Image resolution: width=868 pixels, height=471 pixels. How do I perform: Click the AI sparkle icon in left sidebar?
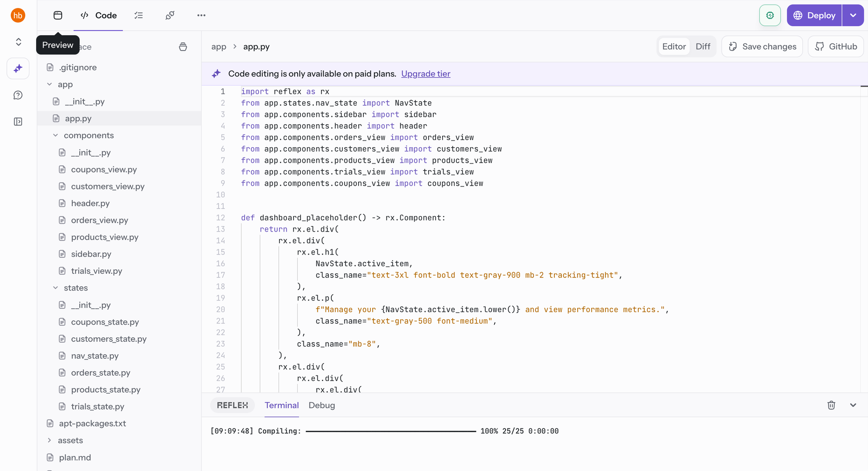[18, 69]
